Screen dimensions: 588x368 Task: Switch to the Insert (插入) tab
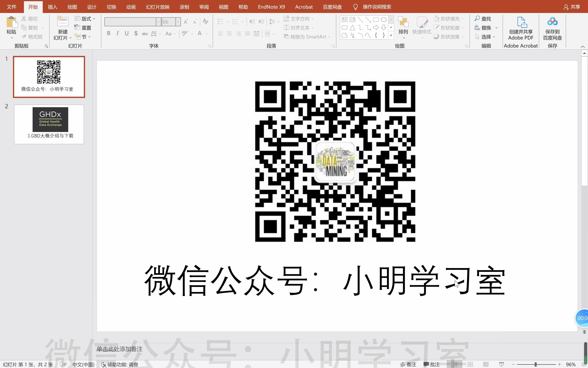tap(53, 7)
